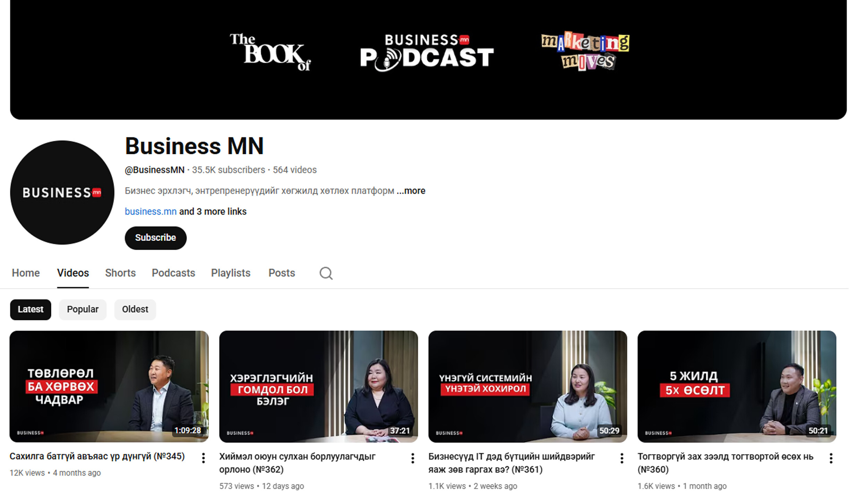850x504 pixels.
Task: Click the Business MN channel avatar
Action: click(62, 192)
